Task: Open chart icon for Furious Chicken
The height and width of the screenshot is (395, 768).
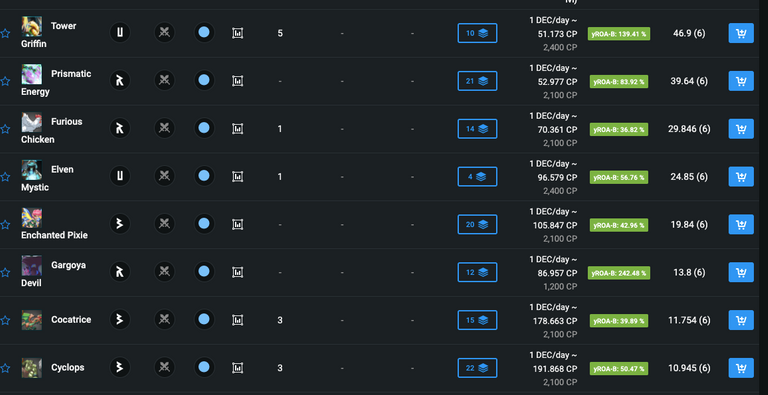Action: click(238, 129)
